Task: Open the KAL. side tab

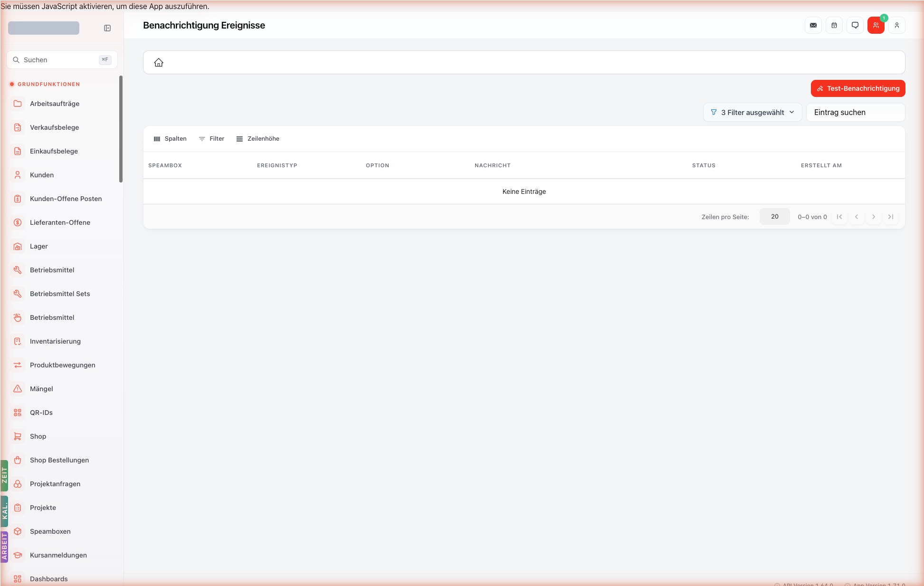Action: click(x=4, y=511)
